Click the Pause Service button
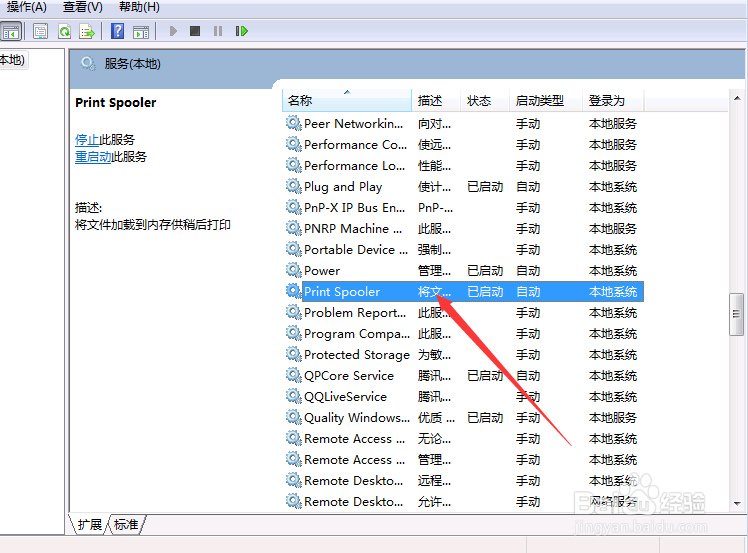Image resolution: width=748 pixels, height=553 pixels. [x=218, y=31]
